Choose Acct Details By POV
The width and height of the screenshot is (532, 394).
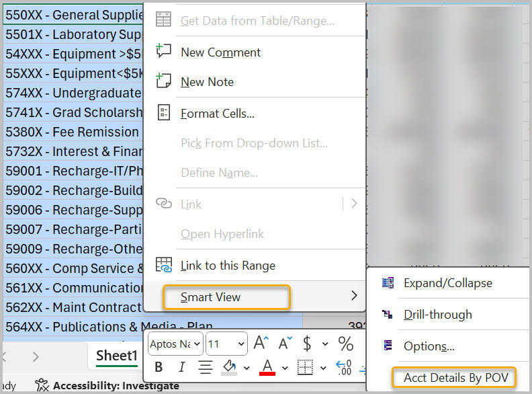click(x=455, y=378)
